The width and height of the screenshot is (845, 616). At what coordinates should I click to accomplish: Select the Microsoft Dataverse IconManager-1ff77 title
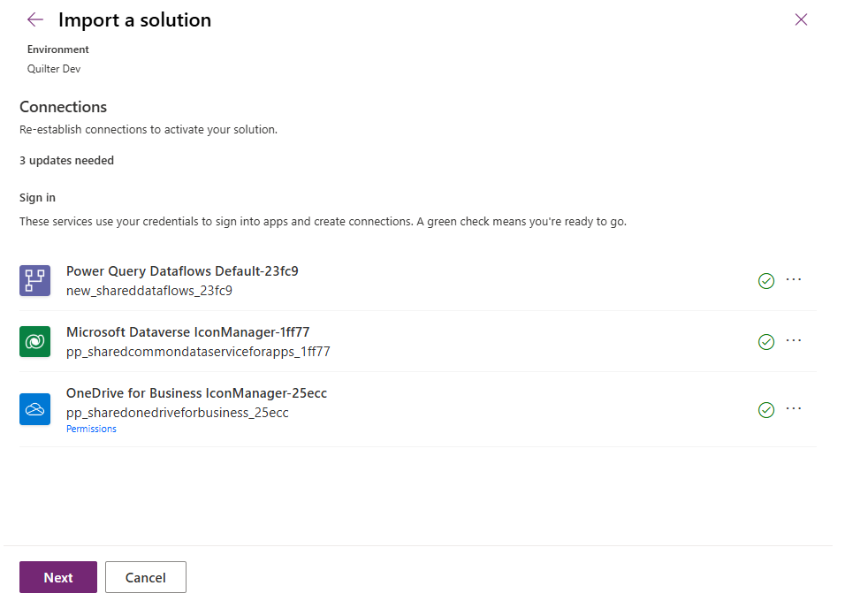(x=188, y=332)
